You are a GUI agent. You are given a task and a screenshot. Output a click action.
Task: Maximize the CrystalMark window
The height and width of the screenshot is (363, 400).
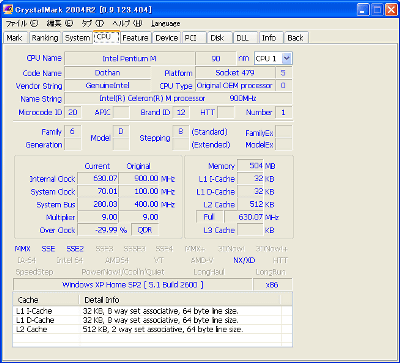[378, 9]
